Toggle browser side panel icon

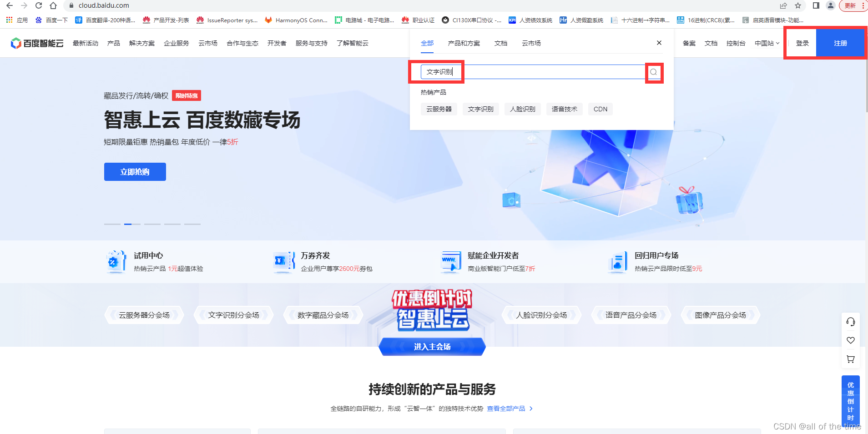pos(816,5)
